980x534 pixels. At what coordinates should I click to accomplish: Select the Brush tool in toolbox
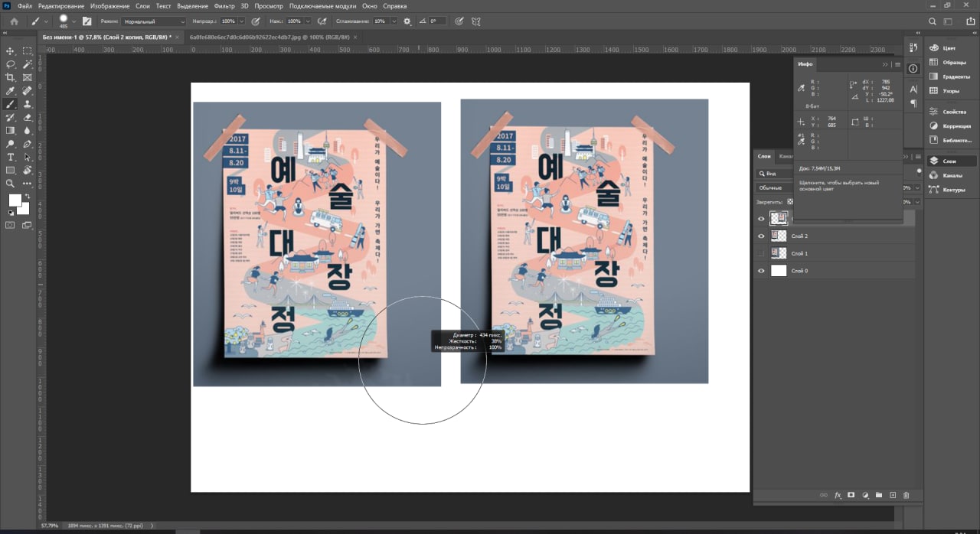(11, 104)
